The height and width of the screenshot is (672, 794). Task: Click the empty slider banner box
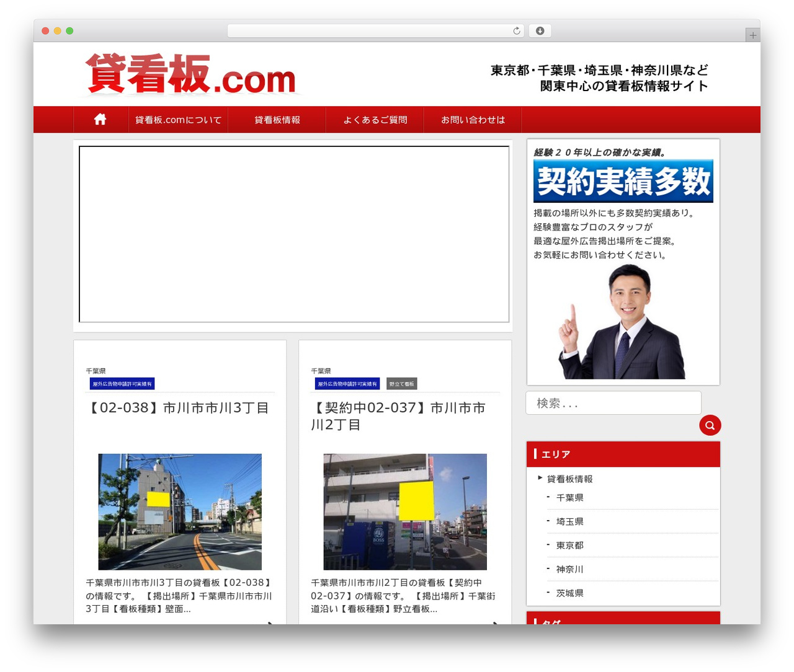pos(294,234)
